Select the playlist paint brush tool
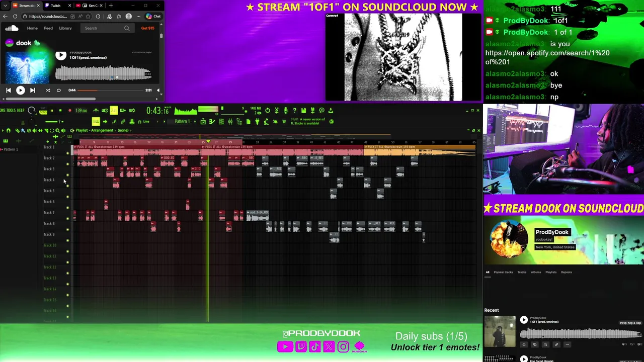 (x=23, y=130)
